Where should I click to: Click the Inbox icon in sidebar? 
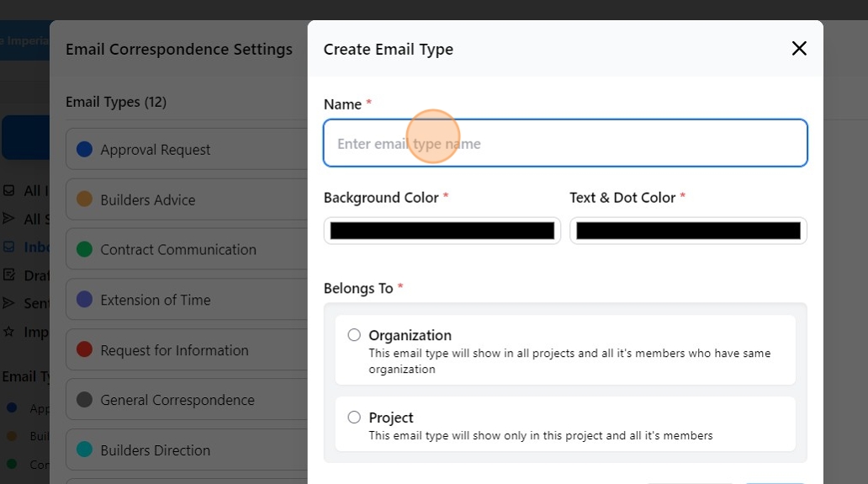(9, 247)
